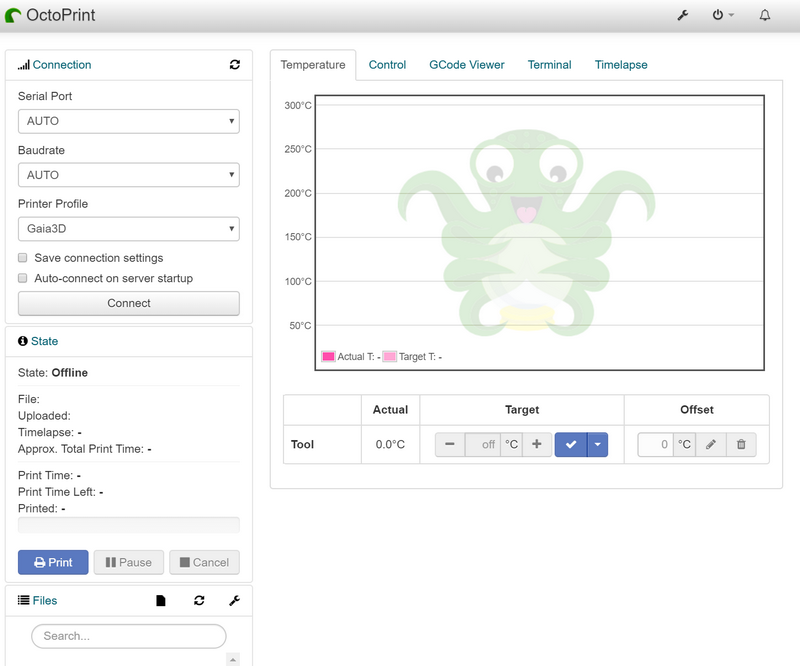The image size is (800, 666).
Task: Click the 'Timelapse:' line in State panel
Action: 50,432
